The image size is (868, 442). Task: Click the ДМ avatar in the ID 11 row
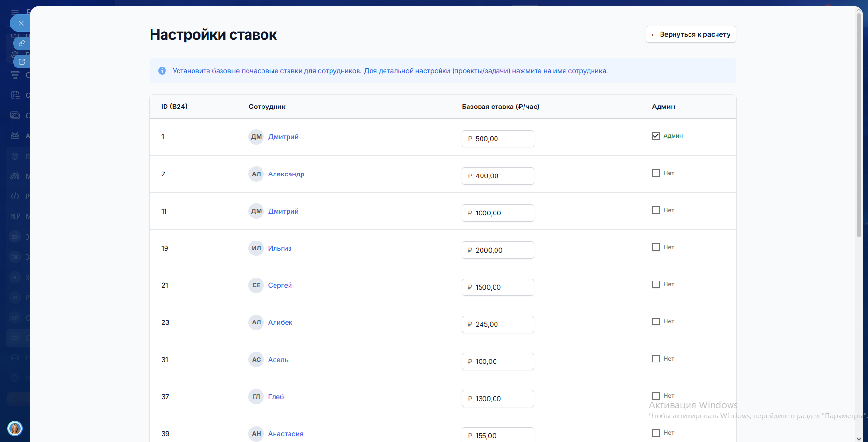256,211
